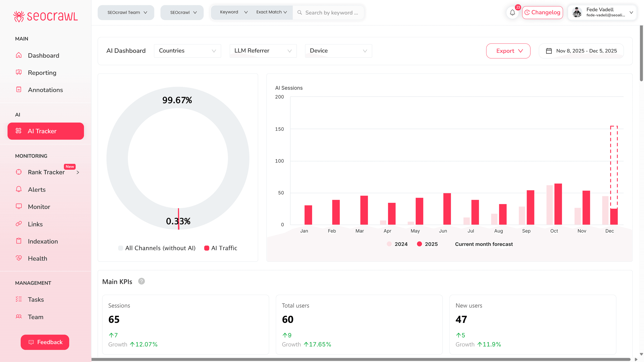
Task: Toggle the 2025 series in AI Sessions legend
Action: [x=427, y=244]
